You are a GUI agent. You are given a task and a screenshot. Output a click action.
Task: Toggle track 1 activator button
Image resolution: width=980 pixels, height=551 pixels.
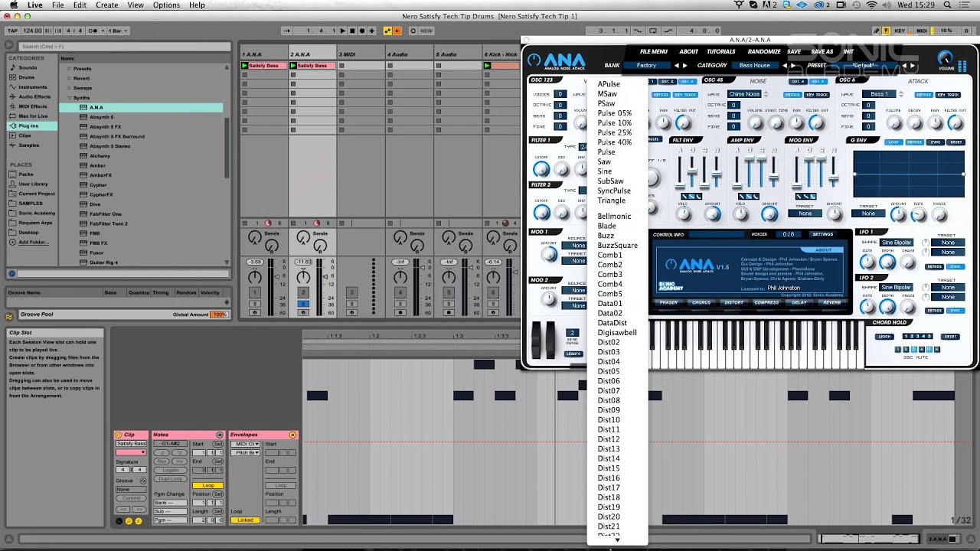[x=255, y=292]
